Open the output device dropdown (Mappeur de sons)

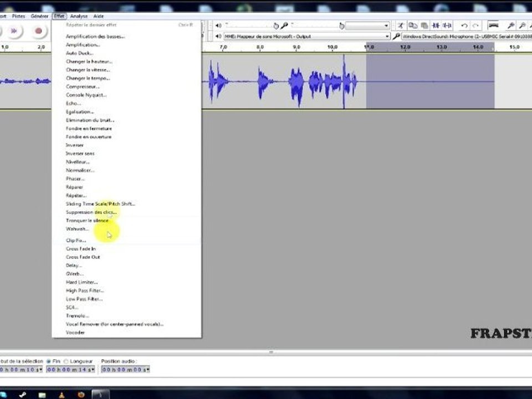coord(306,36)
